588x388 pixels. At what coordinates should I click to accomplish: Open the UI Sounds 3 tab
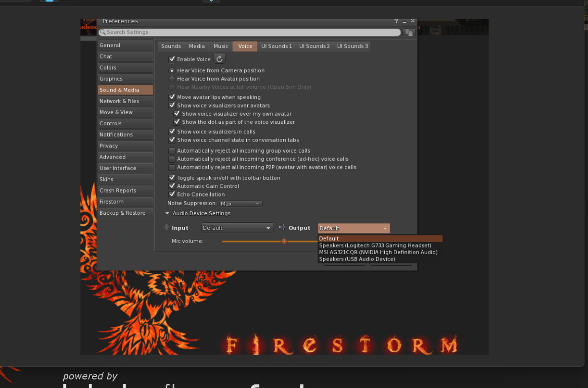[352, 46]
